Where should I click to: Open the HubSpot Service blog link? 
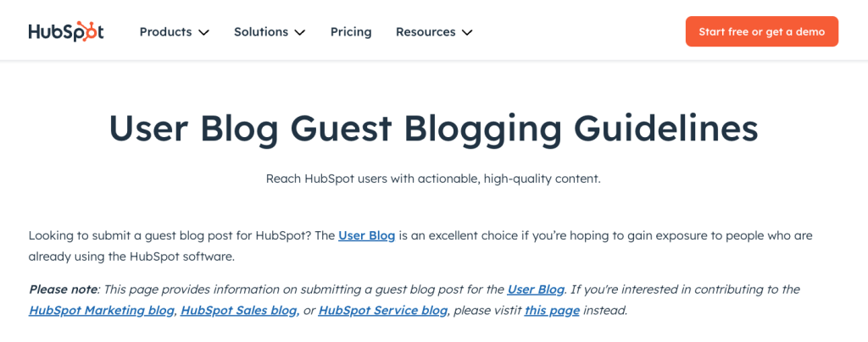coord(382,310)
